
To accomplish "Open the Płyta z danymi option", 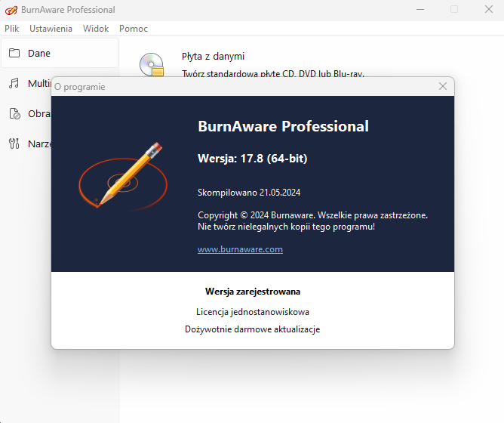I will [x=213, y=57].
